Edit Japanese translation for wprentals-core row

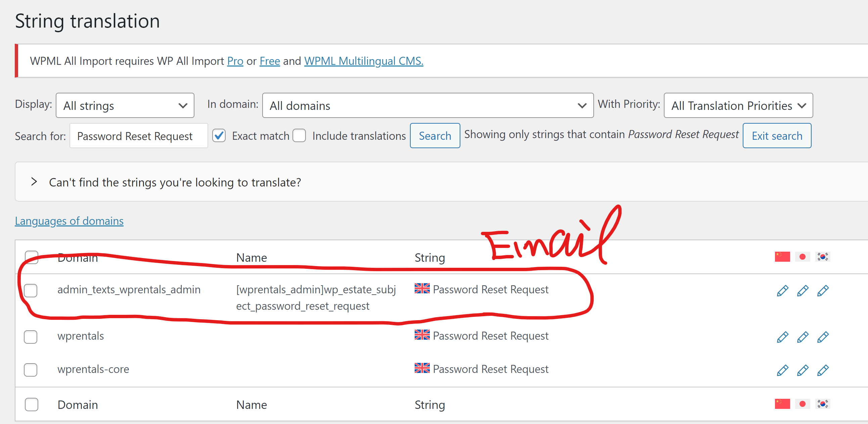tap(802, 370)
